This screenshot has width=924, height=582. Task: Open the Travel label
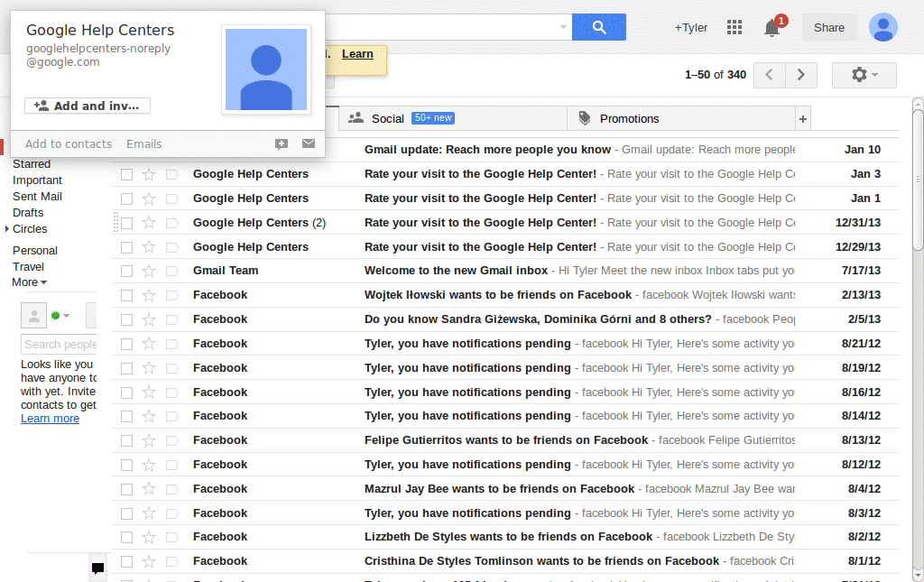tap(28, 267)
